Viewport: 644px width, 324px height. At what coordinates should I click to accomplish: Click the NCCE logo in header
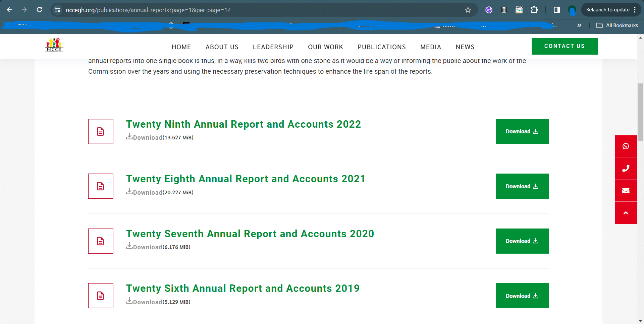coord(54,45)
